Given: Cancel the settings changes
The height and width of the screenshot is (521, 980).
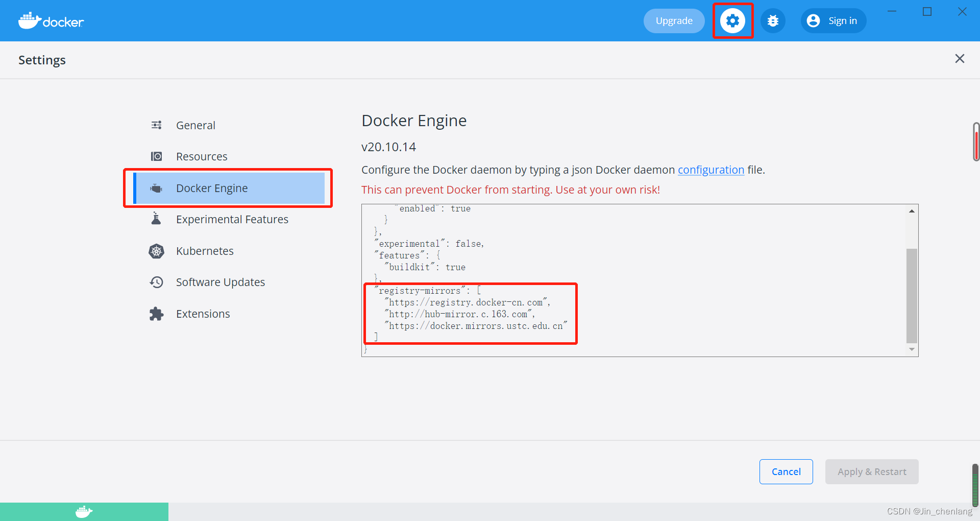Looking at the screenshot, I should coord(786,471).
